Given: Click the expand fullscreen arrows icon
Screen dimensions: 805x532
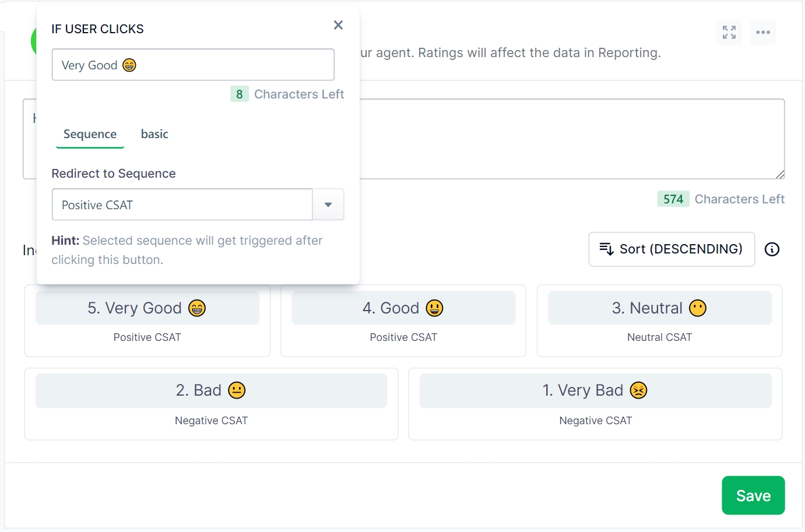Looking at the screenshot, I should pyautogui.click(x=729, y=32).
